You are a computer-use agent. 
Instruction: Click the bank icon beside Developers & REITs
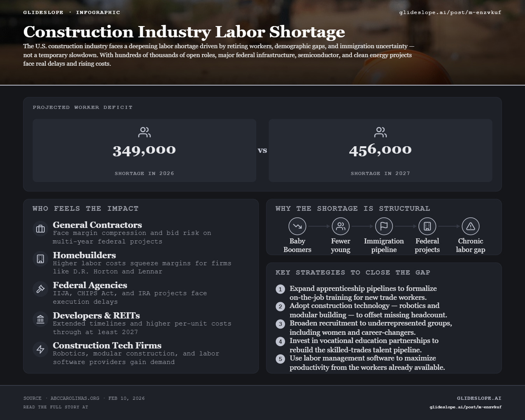coord(40,319)
